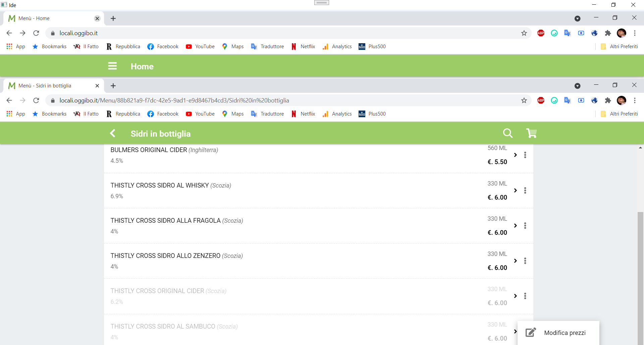Navigate back in top browser window
644x345 pixels.
9,33
